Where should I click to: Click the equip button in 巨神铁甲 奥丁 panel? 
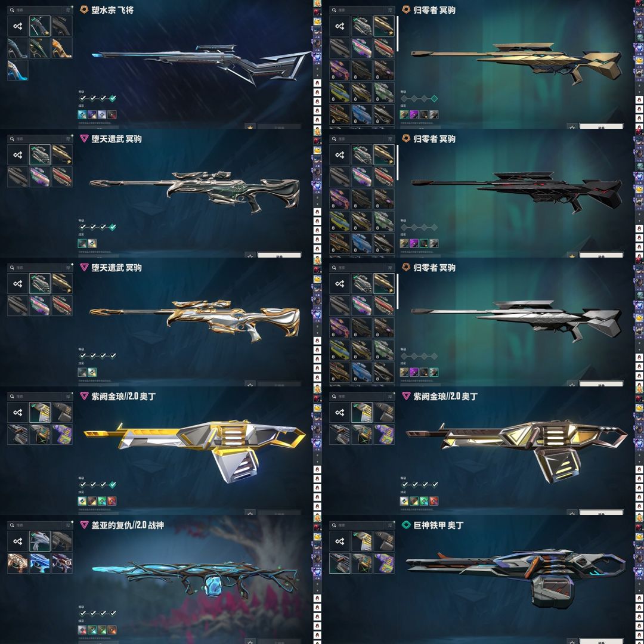pyautogui.click(x=601, y=641)
